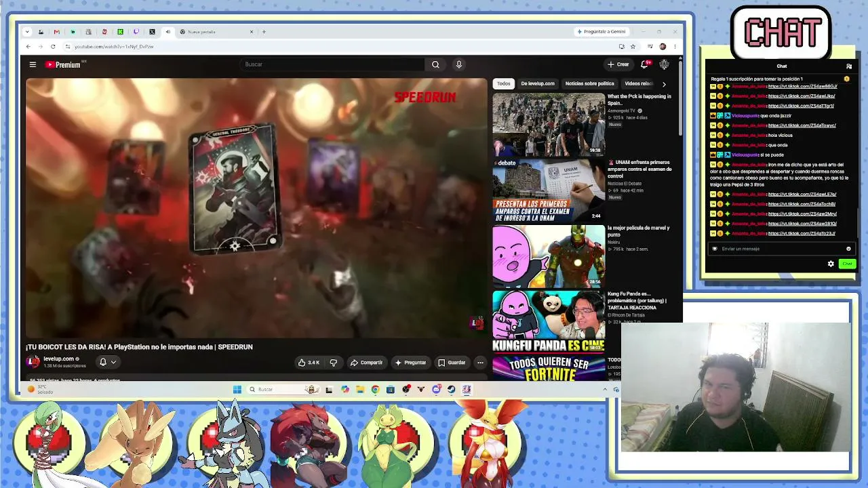Click the YouTube Buscar search field

[x=332, y=64]
